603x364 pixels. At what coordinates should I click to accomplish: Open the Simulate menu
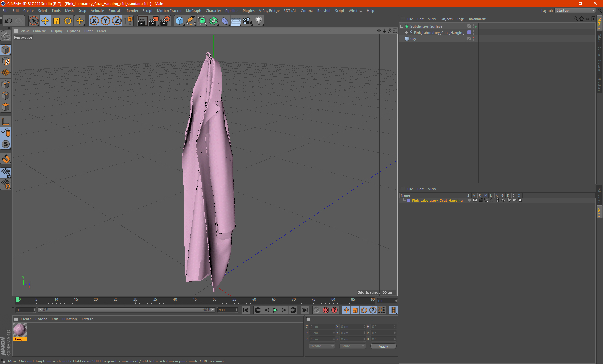(115, 11)
